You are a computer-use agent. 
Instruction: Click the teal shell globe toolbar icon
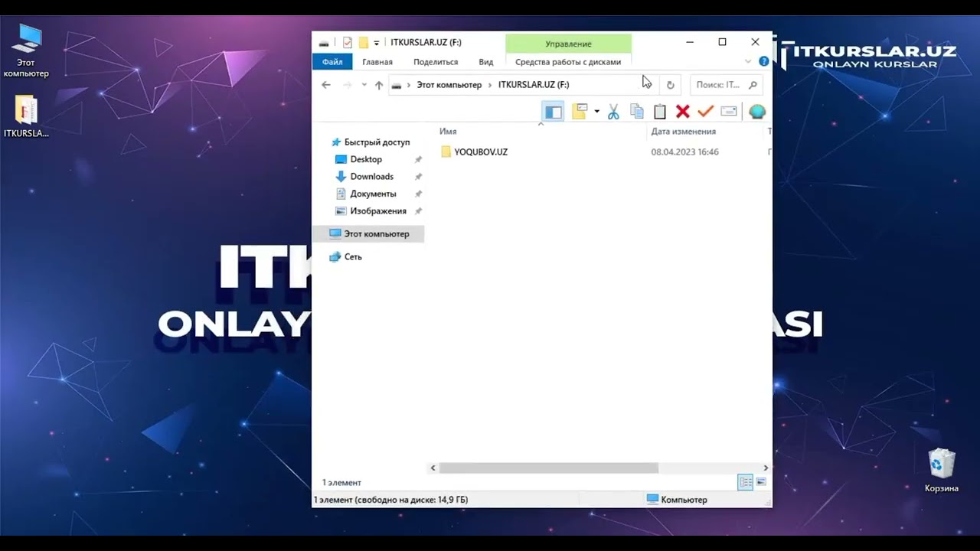[757, 112]
